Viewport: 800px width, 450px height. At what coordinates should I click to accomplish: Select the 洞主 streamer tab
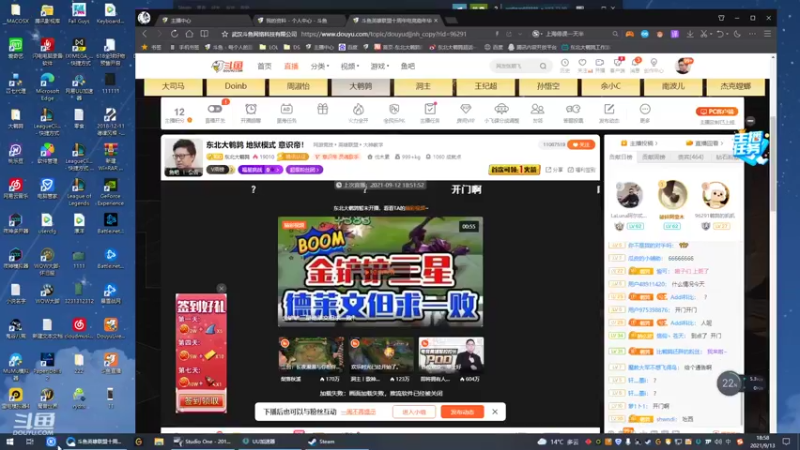[423, 86]
